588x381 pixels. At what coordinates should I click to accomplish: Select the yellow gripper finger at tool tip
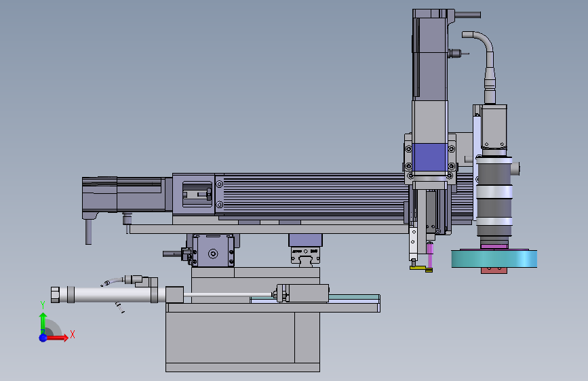pos(421,268)
